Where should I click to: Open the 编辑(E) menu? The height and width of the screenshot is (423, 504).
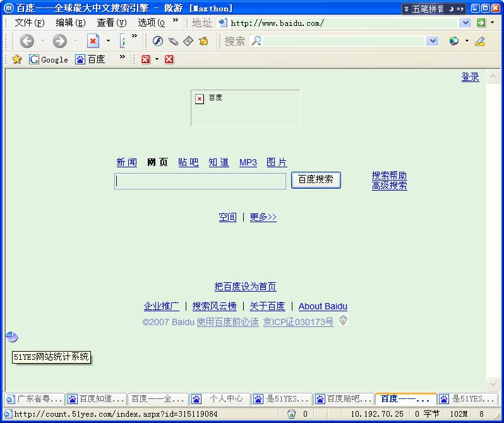click(71, 23)
